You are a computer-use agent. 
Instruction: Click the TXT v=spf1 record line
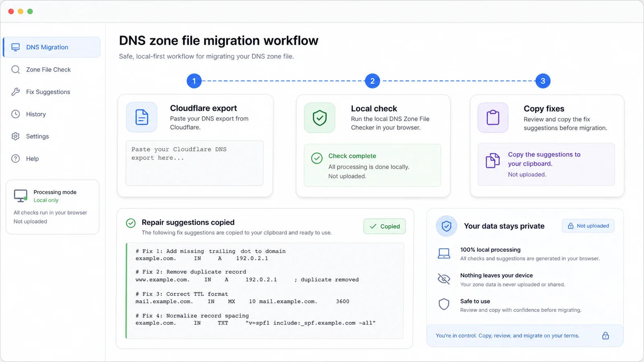pos(256,323)
